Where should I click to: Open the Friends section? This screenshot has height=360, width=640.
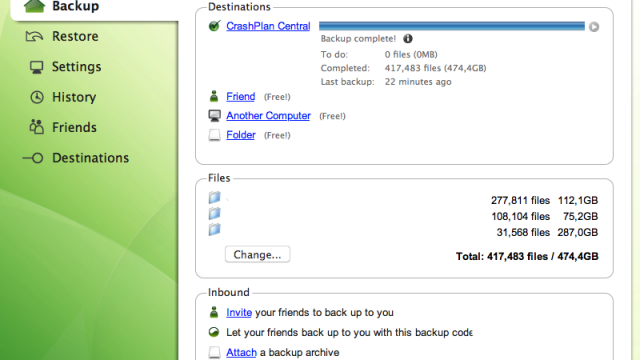click(x=74, y=127)
